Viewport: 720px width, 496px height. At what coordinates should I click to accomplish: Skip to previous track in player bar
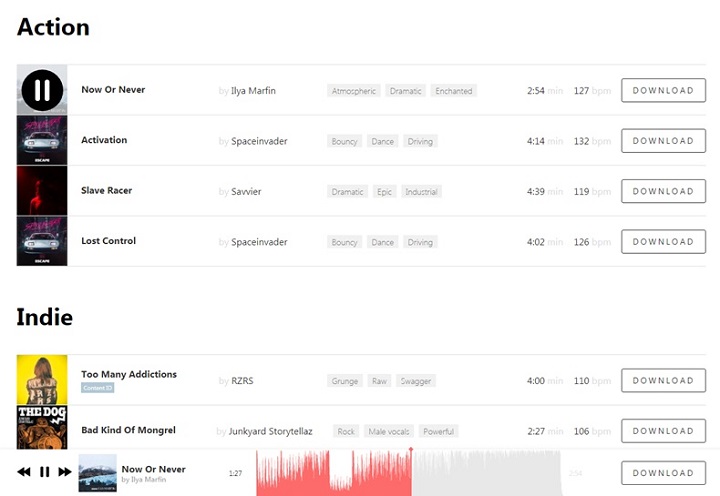(x=24, y=472)
